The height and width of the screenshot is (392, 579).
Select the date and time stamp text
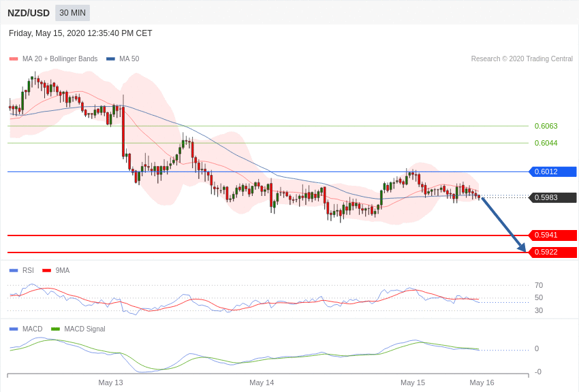point(80,33)
